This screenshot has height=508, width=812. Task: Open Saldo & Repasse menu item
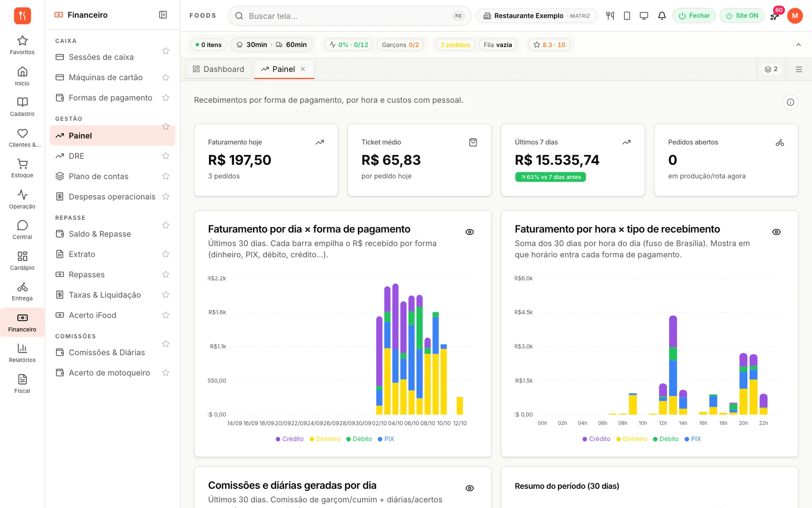pyautogui.click(x=100, y=234)
